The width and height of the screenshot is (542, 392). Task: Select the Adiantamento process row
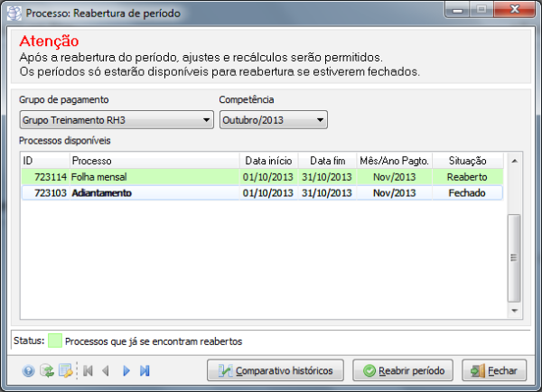coord(154,192)
